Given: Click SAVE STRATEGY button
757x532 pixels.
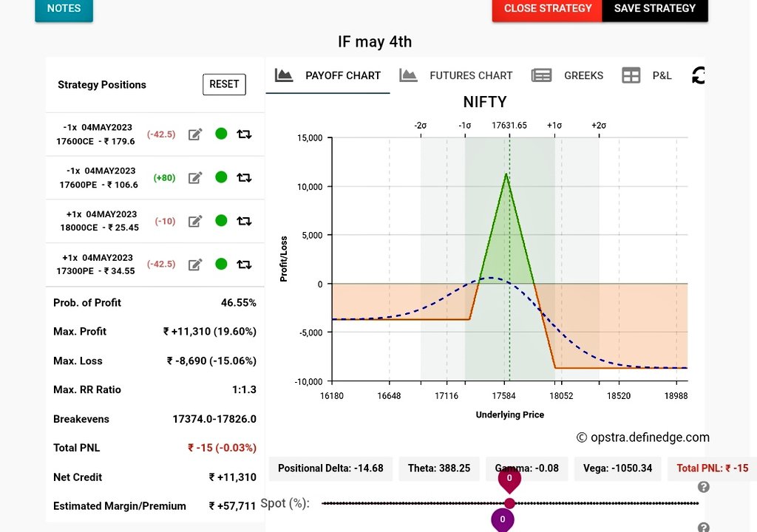Looking at the screenshot, I should click(x=655, y=10).
